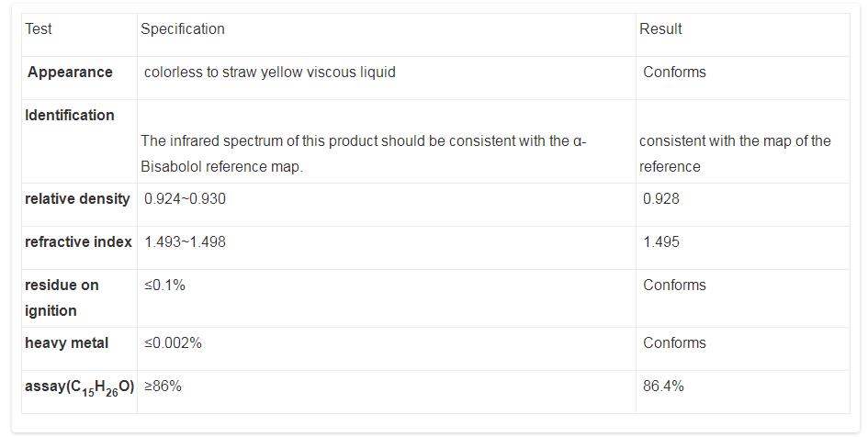Image resolution: width=868 pixels, height=437 pixels.
Task: Click the "Result" column header
Action: point(660,29)
